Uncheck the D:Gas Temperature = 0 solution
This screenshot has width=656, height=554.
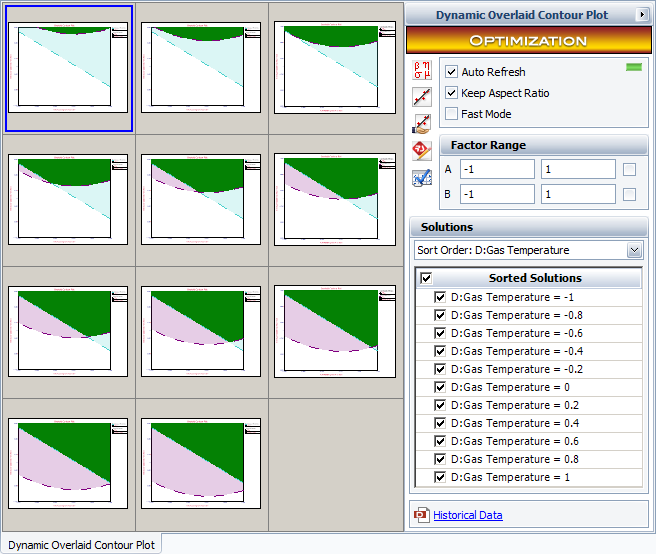(440, 387)
